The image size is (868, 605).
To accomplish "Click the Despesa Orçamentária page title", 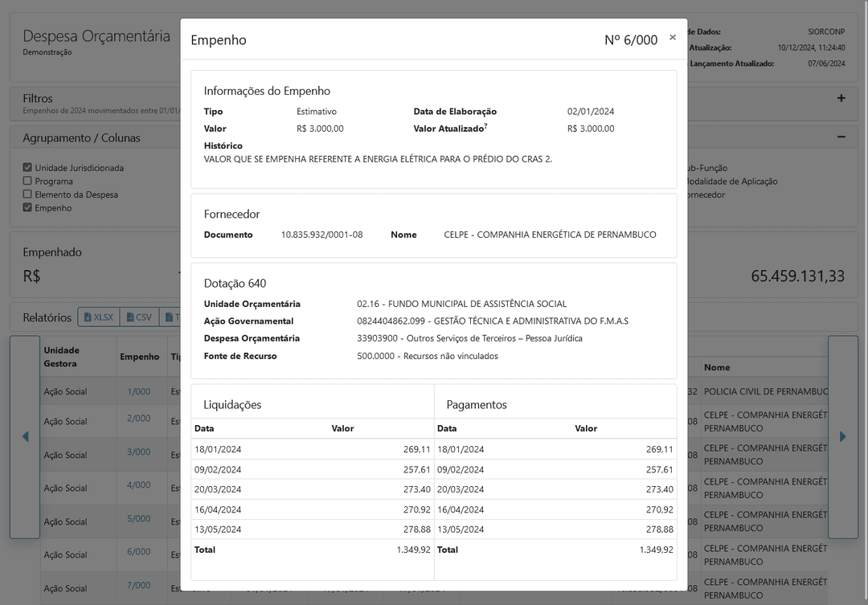I will [x=96, y=36].
